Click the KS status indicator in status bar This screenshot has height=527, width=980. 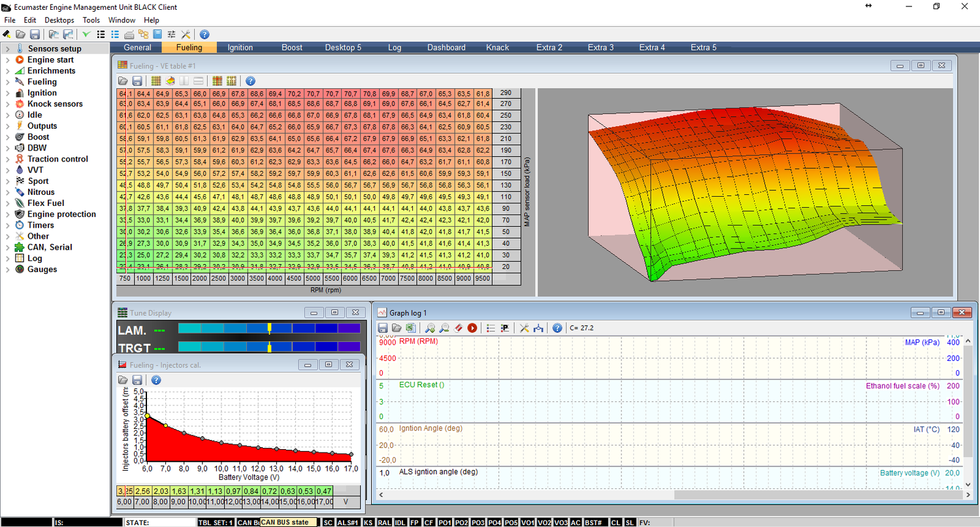tap(368, 522)
